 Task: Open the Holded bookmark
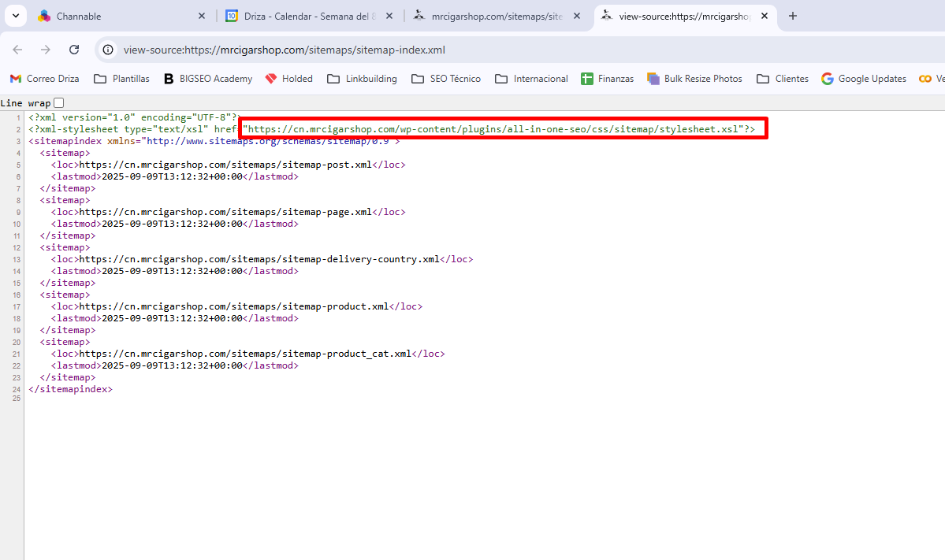289,79
